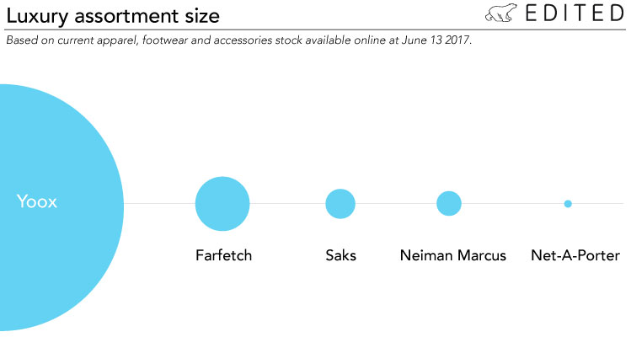The height and width of the screenshot is (364, 631).
Task: Click the EDITED brand wordmark
Action: tap(575, 13)
